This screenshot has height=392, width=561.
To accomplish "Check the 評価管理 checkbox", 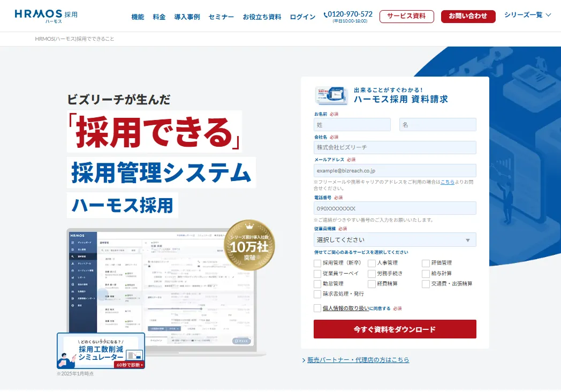I will (x=426, y=263).
